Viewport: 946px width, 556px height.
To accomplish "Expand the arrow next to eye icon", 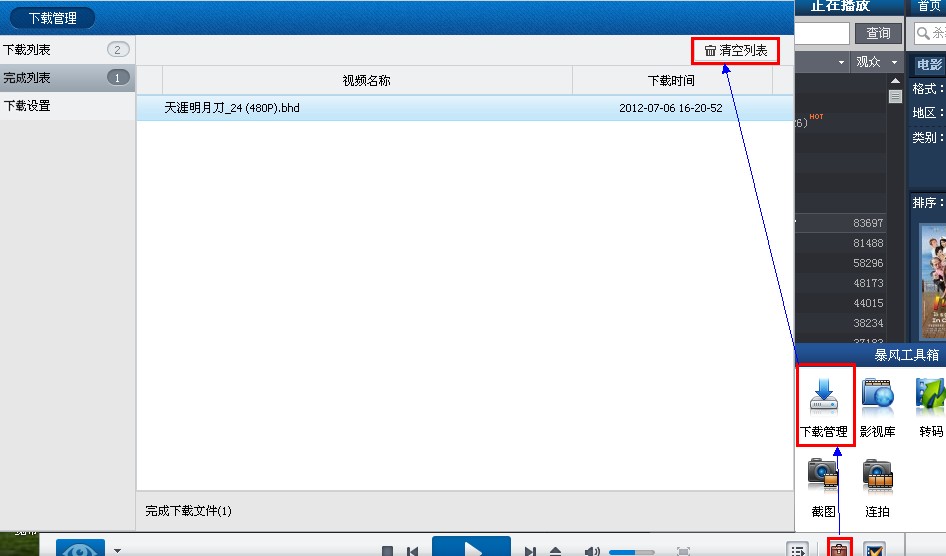I will (x=118, y=550).
